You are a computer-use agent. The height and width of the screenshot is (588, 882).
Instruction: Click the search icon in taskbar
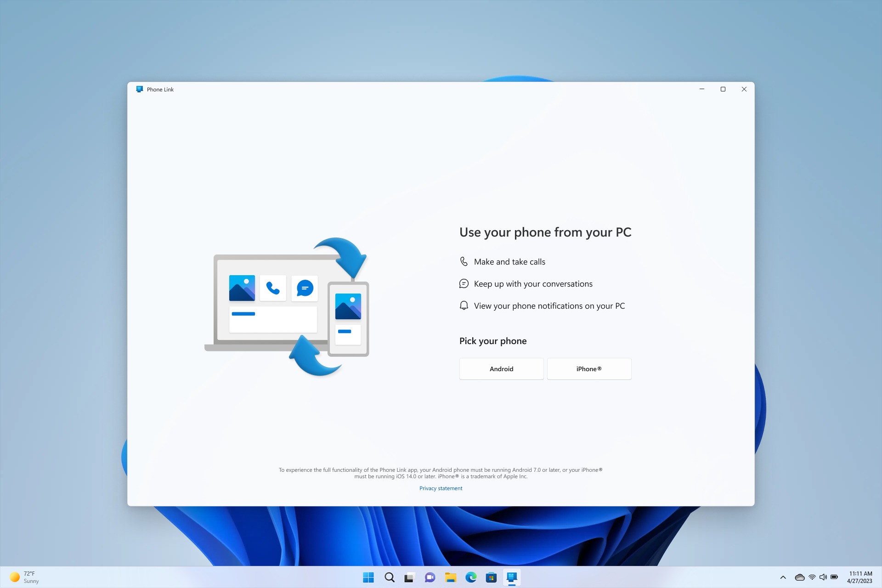pyautogui.click(x=390, y=577)
